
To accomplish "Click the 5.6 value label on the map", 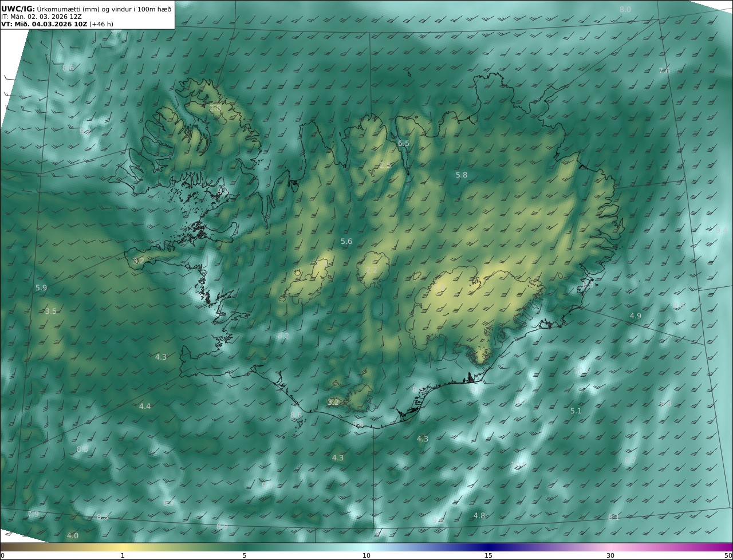I will pyautogui.click(x=346, y=241).
